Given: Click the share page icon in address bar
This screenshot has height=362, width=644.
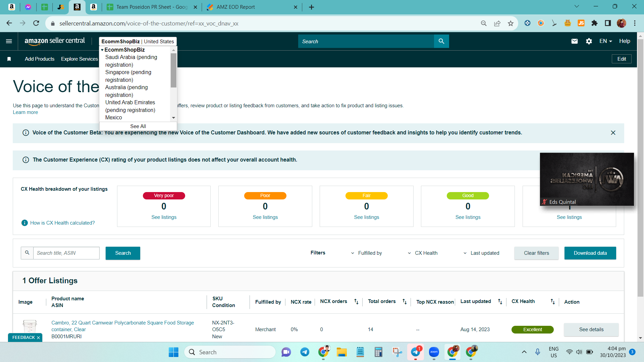Looking at the screenshot, I should click(497, 23).
